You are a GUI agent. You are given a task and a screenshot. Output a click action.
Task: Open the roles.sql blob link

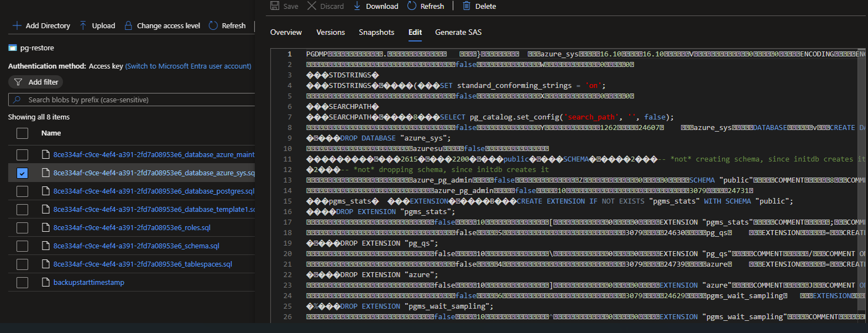pos(132,227)
